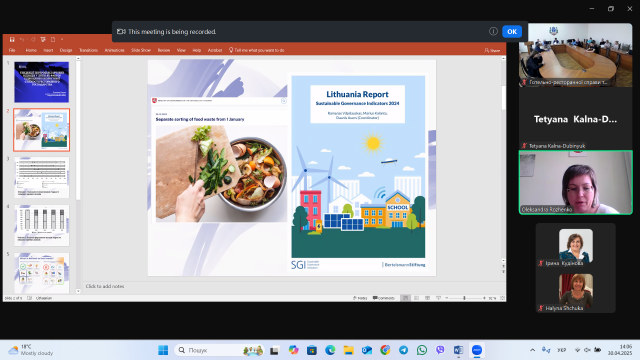Click the fit slide to window icon
640x360 pixels.
(x=502, y=298)
